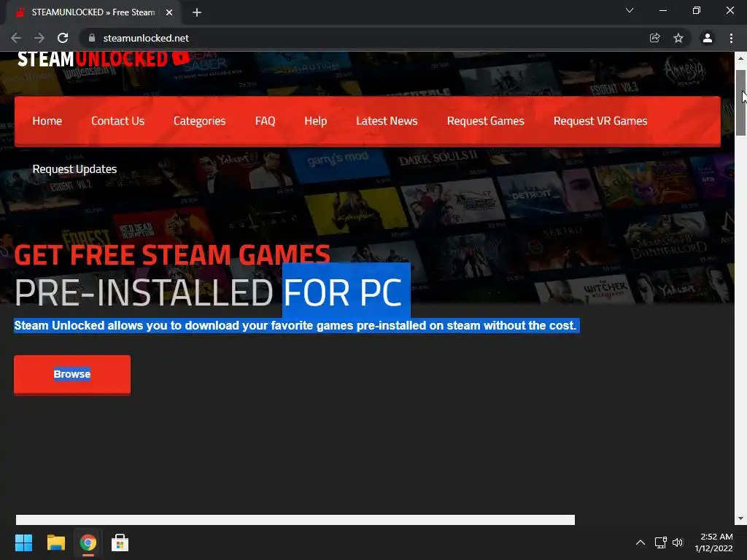Open Chrome three-dot menu
The height and width of the screenshot is (560, 747).
[731, 38]
